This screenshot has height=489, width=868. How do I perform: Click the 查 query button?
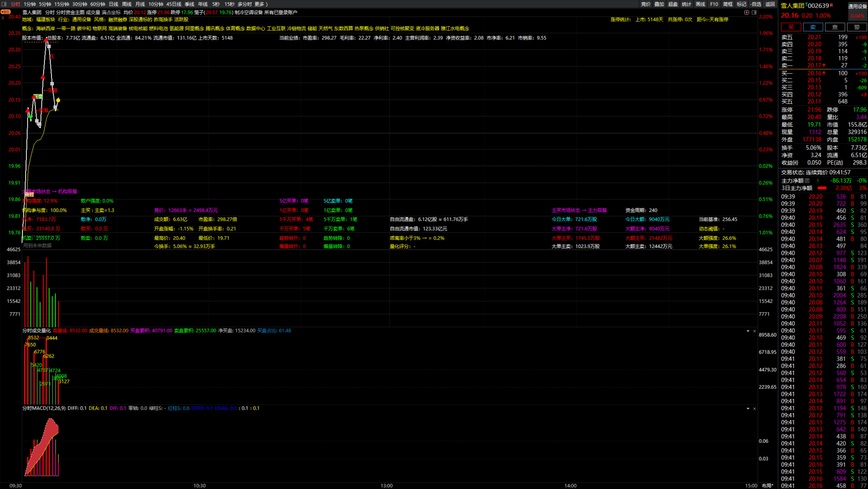(x=835, y=27)
